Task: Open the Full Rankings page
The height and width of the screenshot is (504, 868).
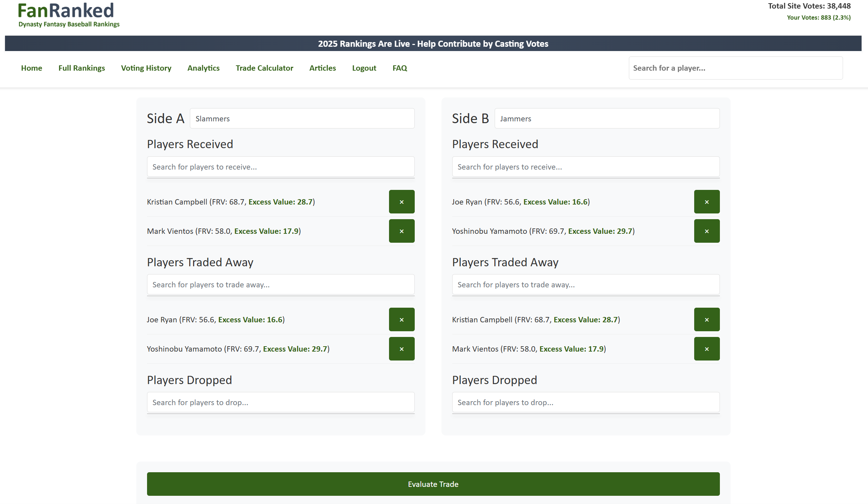Action: tap(82, 68)
